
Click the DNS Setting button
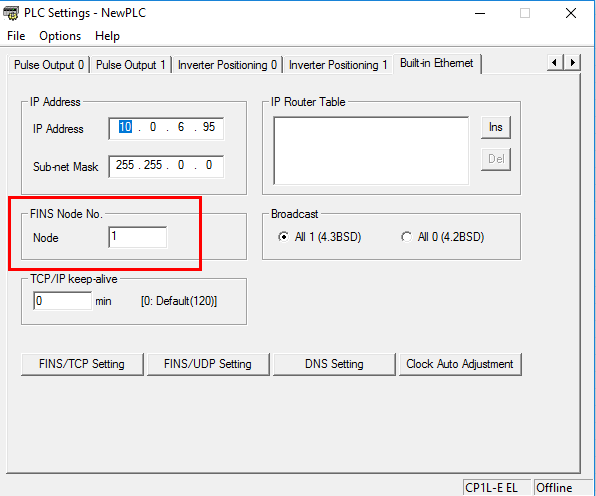(x=334, y=364)
